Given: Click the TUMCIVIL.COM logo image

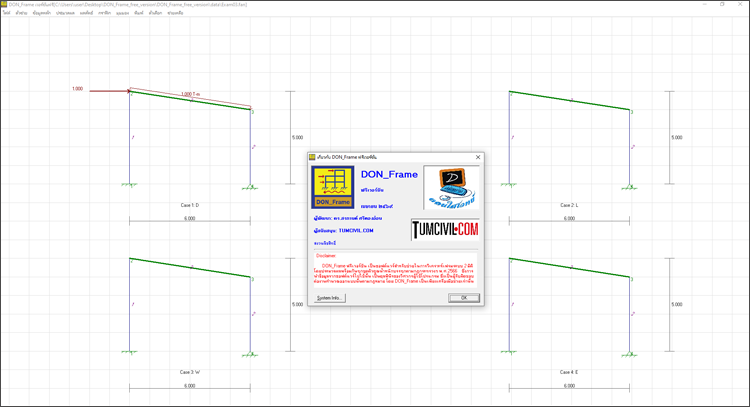Looking at the screenshot, I should click(445, 230).
